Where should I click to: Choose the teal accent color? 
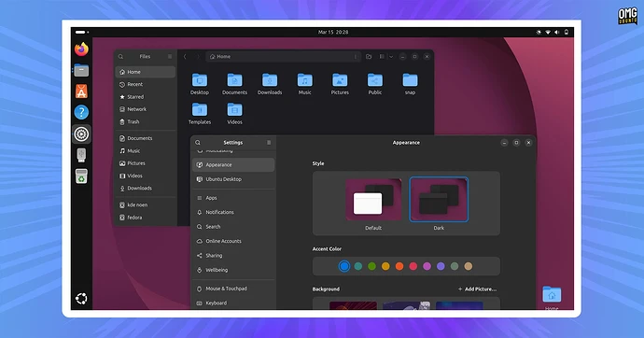tap(358, 266)
